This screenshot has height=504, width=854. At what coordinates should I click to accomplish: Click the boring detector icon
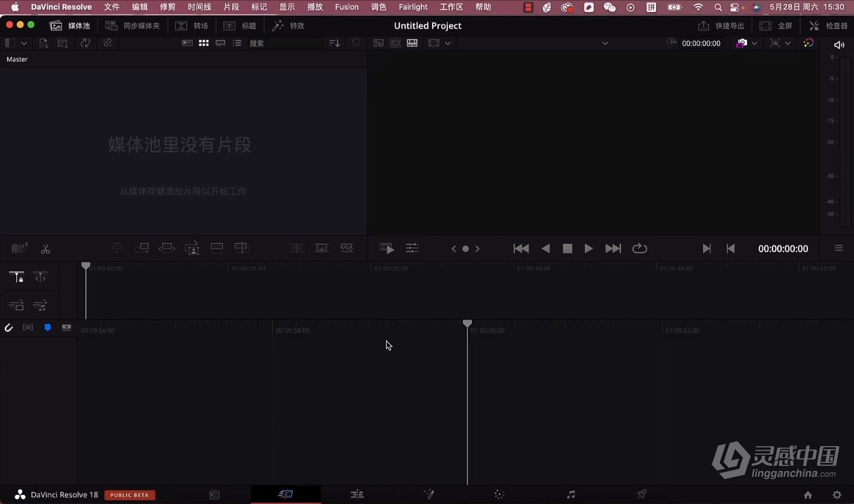point(20,249)
